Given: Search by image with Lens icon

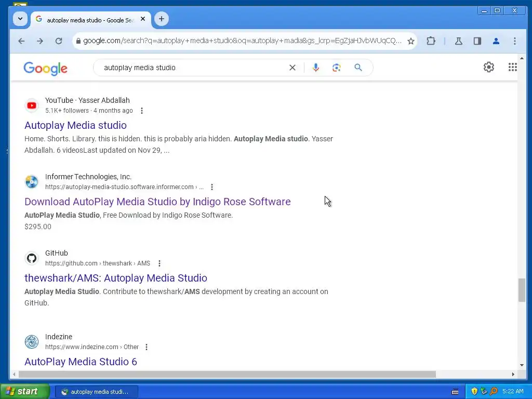Looking at the screenshot, I should 336,68.
